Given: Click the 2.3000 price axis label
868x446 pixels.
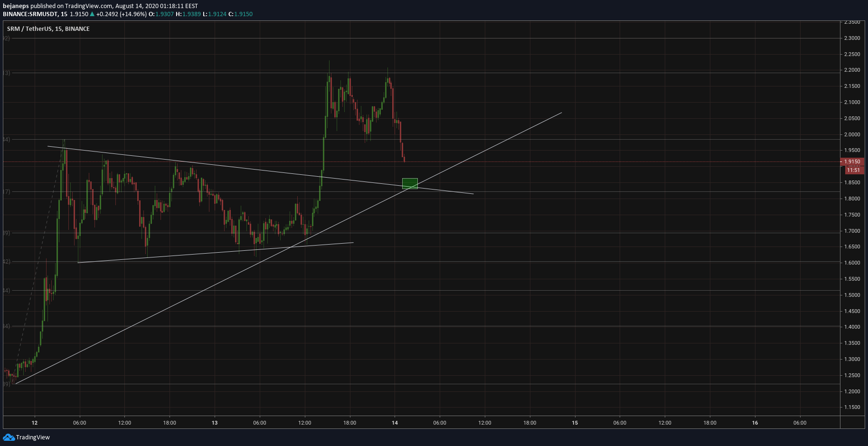Looking at the screenshot, I should pyautogui.click(x=852, y=38).
